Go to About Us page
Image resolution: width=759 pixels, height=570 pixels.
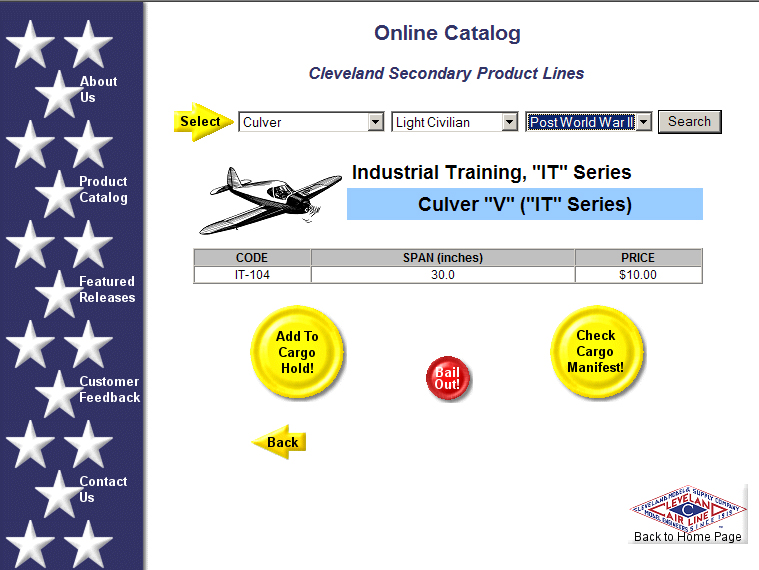coord(99,89)
